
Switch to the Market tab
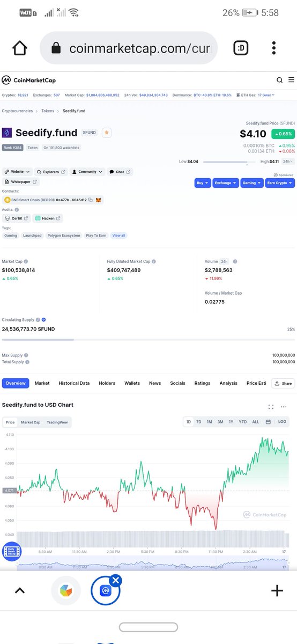point(42,383)
